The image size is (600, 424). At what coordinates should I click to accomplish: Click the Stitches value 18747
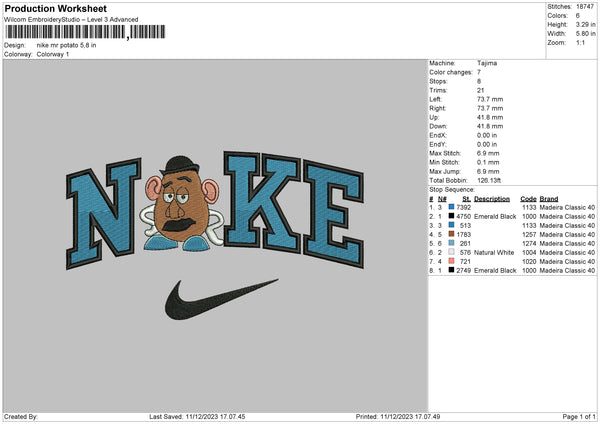(x=585, y=7)
